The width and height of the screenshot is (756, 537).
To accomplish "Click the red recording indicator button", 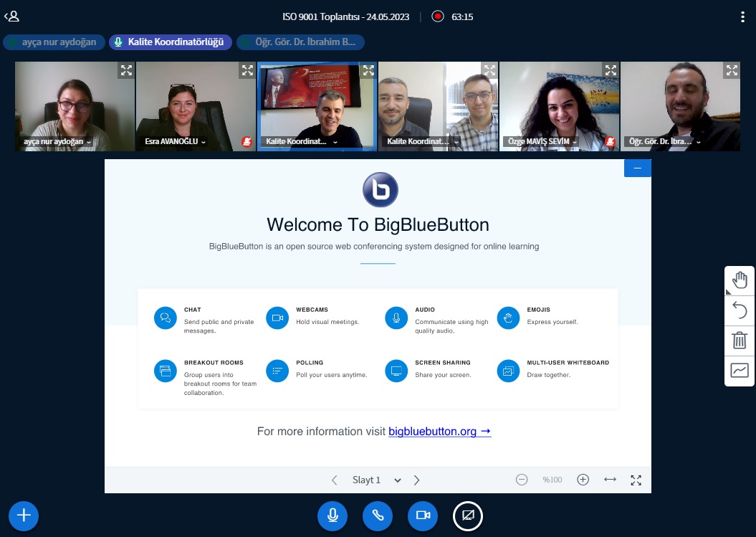I will [x=437, y=16].
